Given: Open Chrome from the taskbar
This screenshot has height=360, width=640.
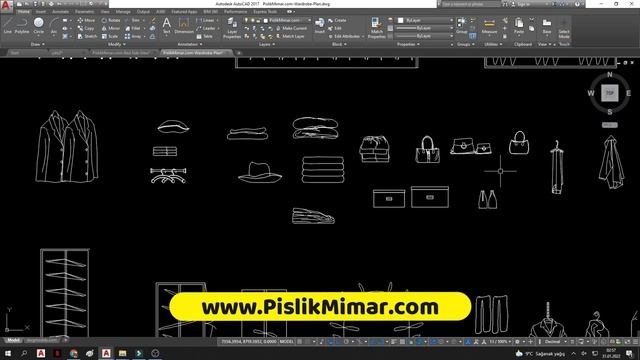Looking at the screenshot, I should pyautogui.click(x=73, y=353).
